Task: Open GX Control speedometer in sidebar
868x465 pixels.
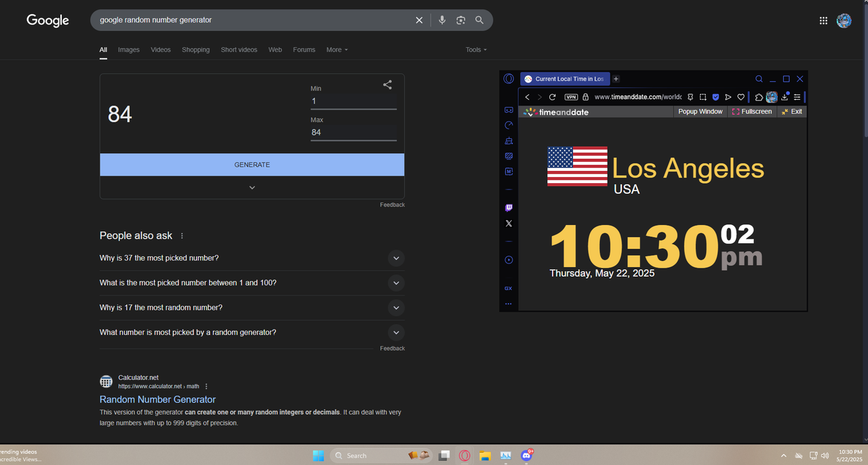Action: point(509,125)
